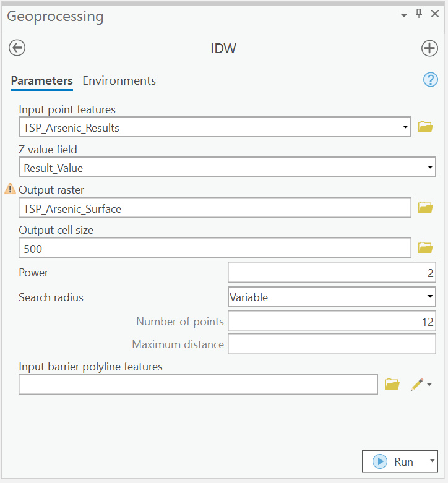Click the pencil sketch icon for barrier features
This screenshot has height=483, width=448.
click(x=417, y=385)
